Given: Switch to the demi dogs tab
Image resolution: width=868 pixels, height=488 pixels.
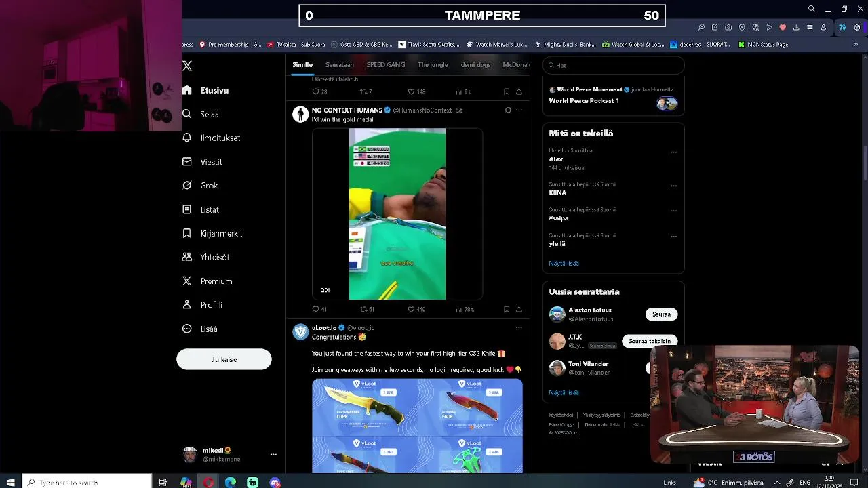Looking at the screenshot, I should click(x=475, y=65).
